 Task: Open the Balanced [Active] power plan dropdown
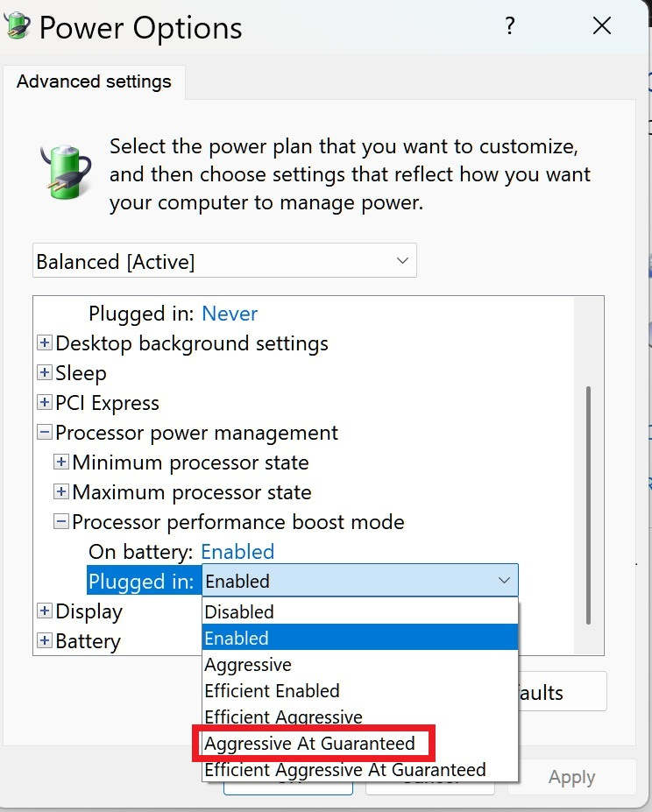(x=224, y=260)
